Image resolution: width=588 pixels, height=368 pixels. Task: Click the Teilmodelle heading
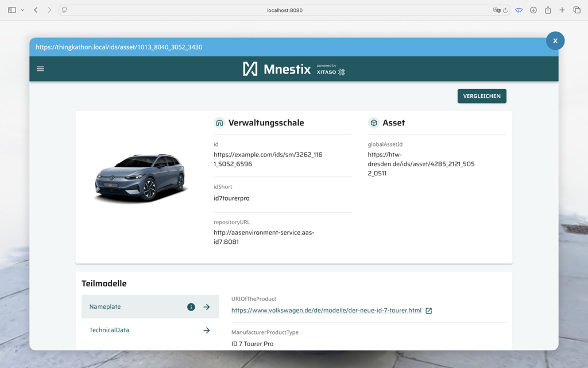(104, 283)
